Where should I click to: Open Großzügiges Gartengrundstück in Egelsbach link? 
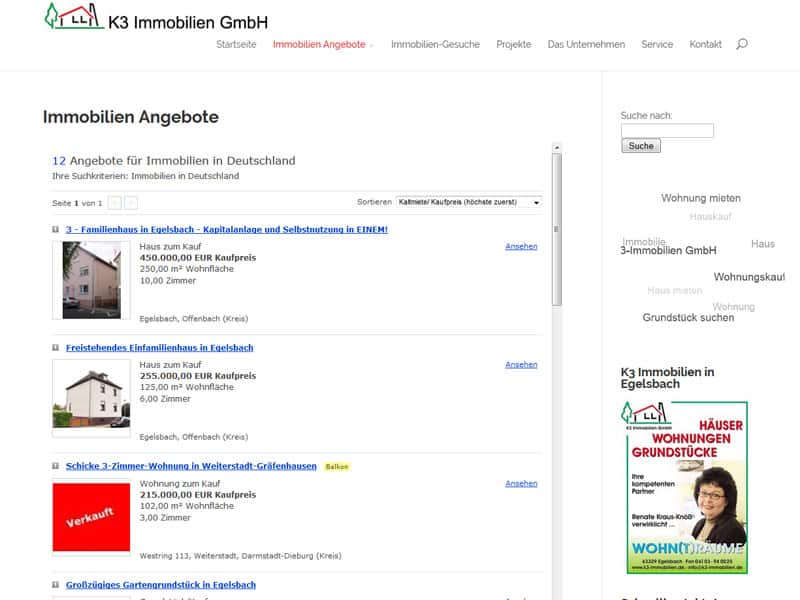[161, 585]
